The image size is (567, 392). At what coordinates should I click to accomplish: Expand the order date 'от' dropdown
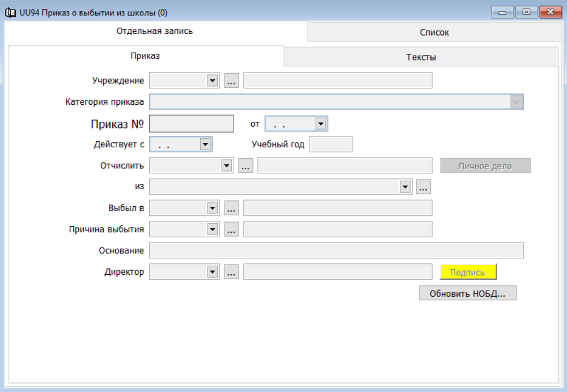(x=321, y=123)
